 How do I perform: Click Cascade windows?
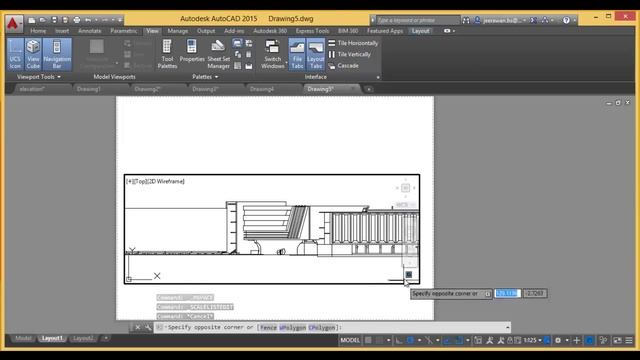[x=343, y=66]
